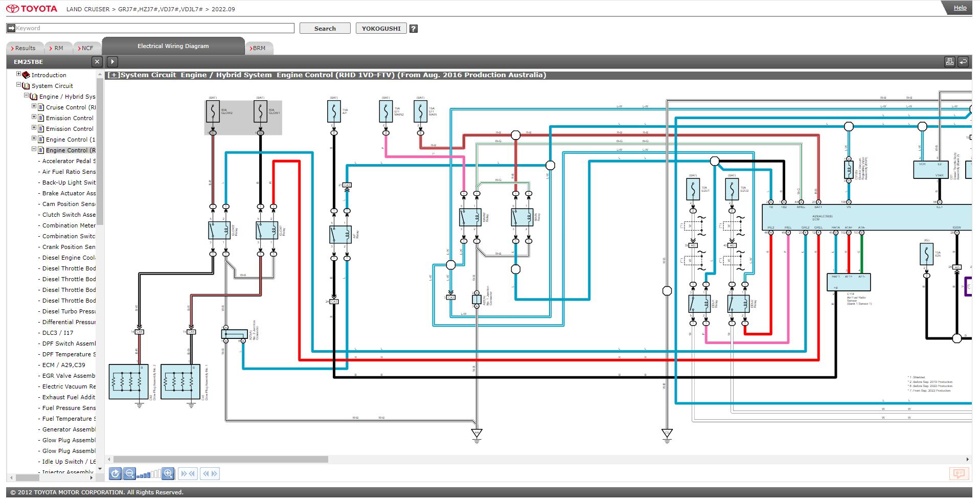Close the EM25TBE side panel
Screen dimensions: 980x502
click(97, 62)
